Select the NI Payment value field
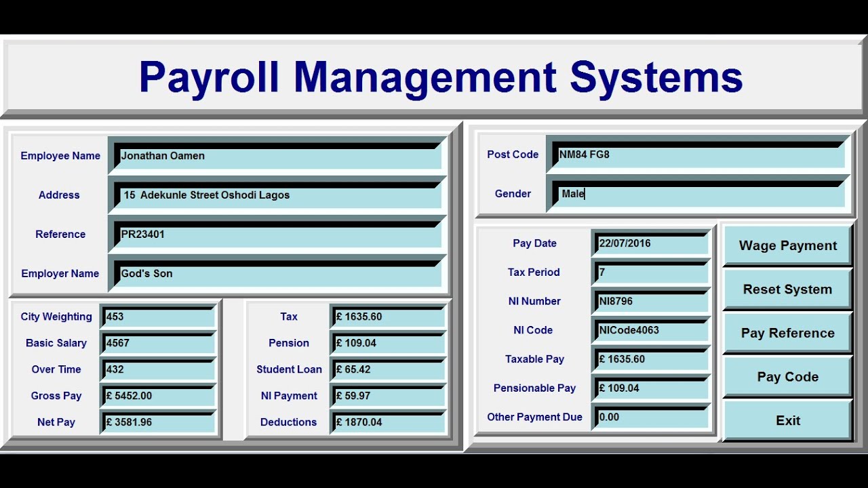Screen dimensions: 868x488 (389, 396)
